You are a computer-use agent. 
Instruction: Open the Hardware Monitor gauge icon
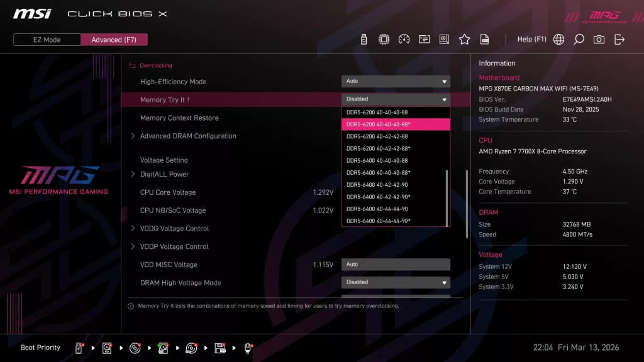(404, 39)
